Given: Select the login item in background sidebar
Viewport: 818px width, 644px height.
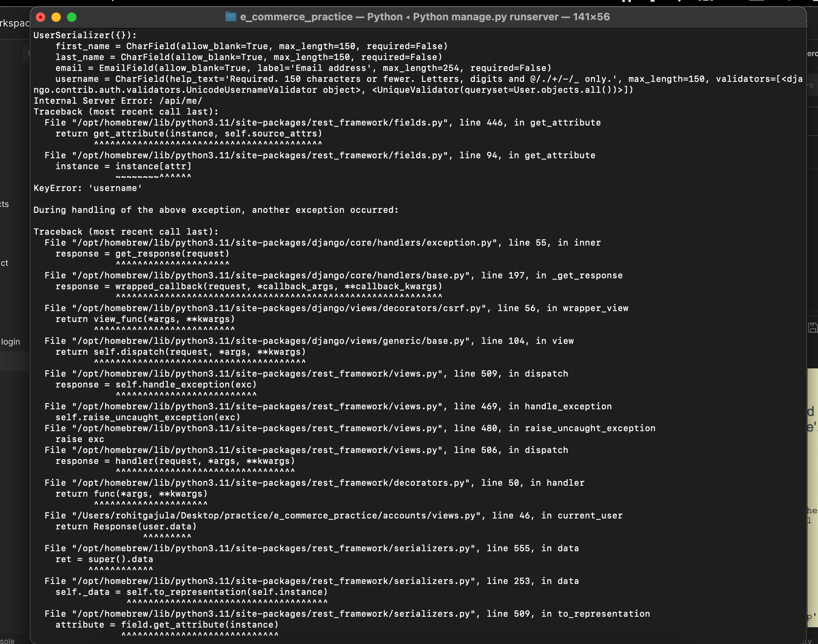Looking at the screenshot, I should (11, 342).
